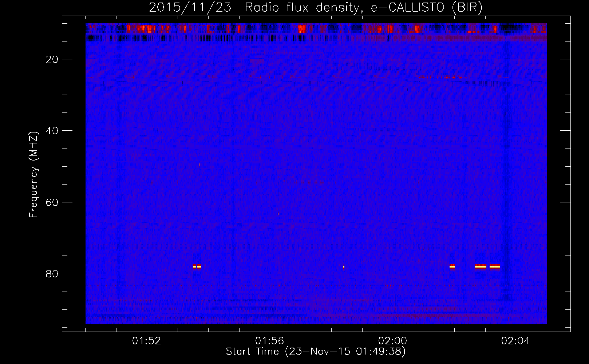589x364 pixels.
Task: Click the 'Frequency (MHZ)' y-axis label
Action: 33,175
